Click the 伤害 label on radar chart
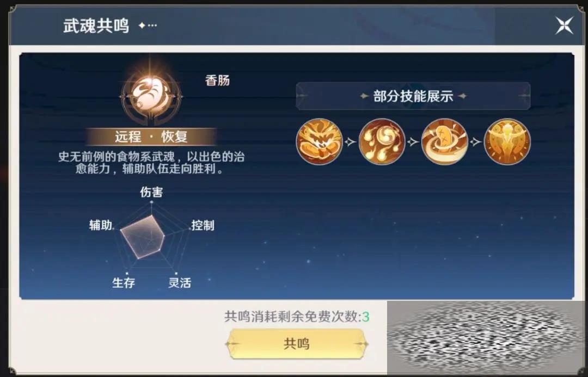 click(x=151, y=192)
